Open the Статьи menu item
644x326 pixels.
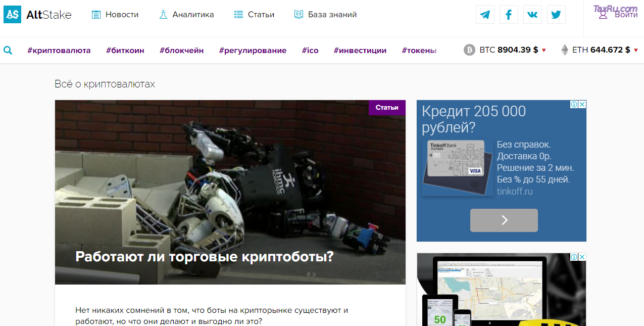tap(260, 14)
